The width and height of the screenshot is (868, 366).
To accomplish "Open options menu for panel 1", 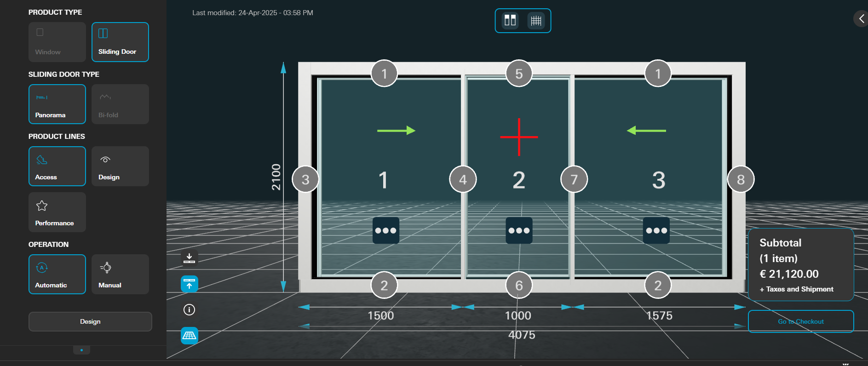I will click(x=385, y=230).
